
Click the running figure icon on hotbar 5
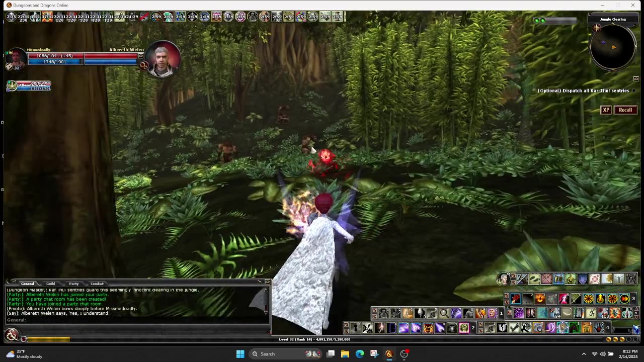pyautogui.click(x=591, y=313)
